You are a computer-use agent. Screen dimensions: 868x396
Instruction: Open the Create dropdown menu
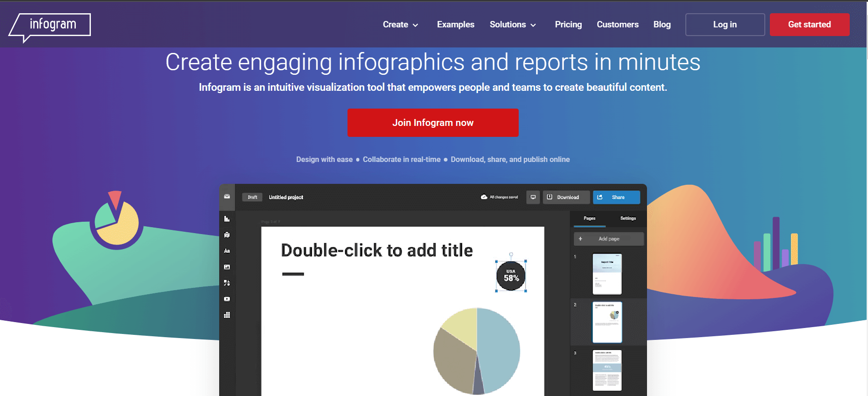(400, 25)
